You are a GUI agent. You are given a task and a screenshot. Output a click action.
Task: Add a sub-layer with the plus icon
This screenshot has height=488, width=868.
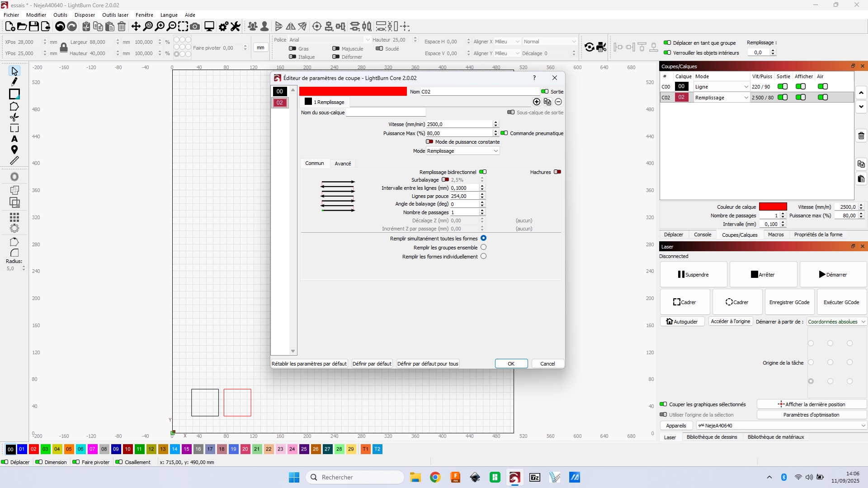537,102
